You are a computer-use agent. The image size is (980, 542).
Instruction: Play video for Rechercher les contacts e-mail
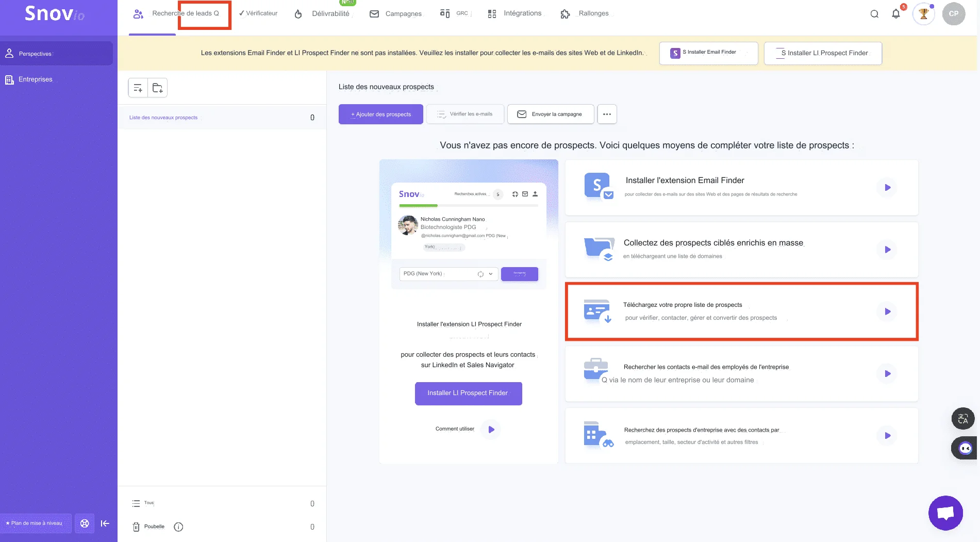[x=887, y=374]
